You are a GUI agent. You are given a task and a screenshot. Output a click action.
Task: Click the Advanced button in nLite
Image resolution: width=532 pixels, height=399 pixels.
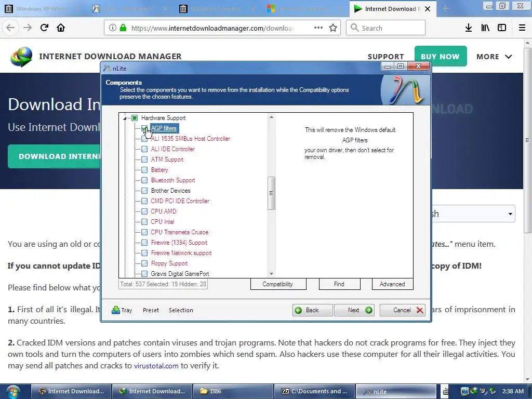pos(392,284)
